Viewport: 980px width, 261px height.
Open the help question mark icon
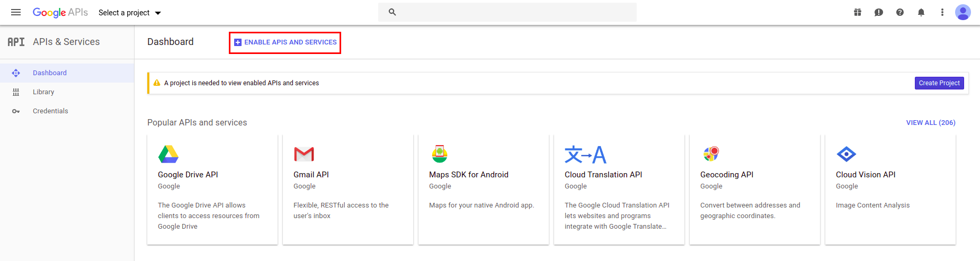point(900,12)
